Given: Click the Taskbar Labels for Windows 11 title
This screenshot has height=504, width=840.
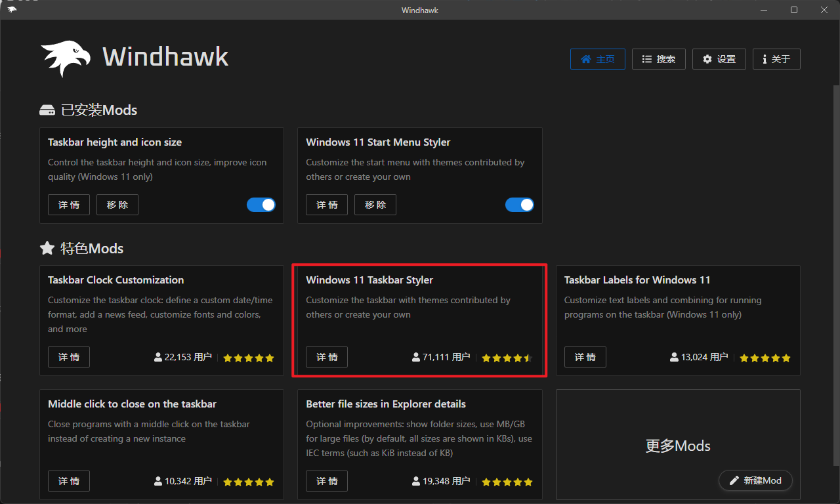Looking at the screenshot, I should (x=637, y=280).
